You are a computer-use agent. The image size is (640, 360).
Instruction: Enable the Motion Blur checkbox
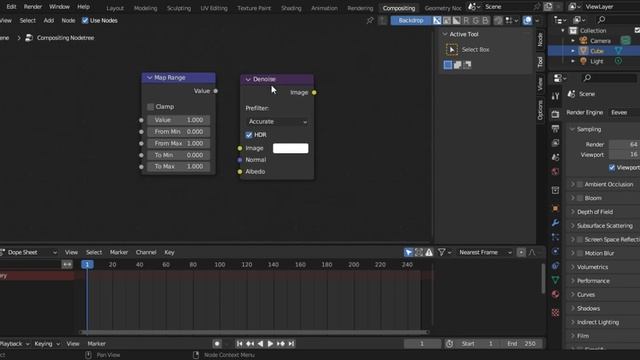580,253
